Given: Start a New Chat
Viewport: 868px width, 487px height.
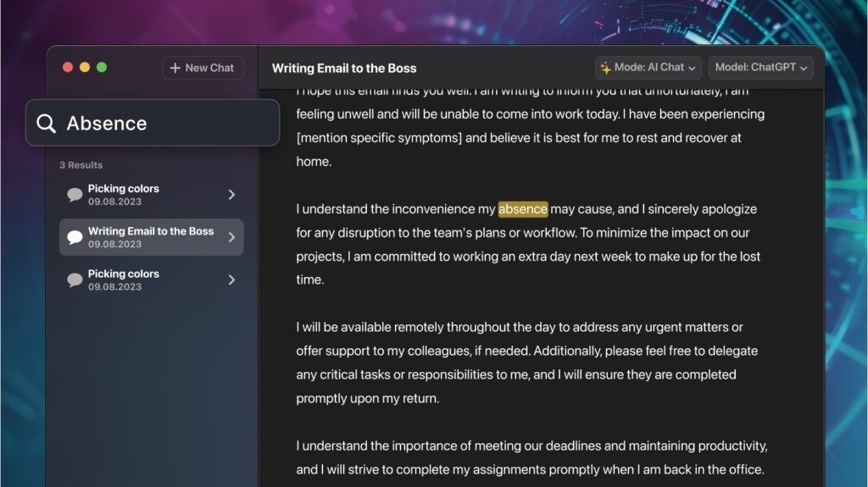Looking at the screenshot, I should tap(203, 68).
